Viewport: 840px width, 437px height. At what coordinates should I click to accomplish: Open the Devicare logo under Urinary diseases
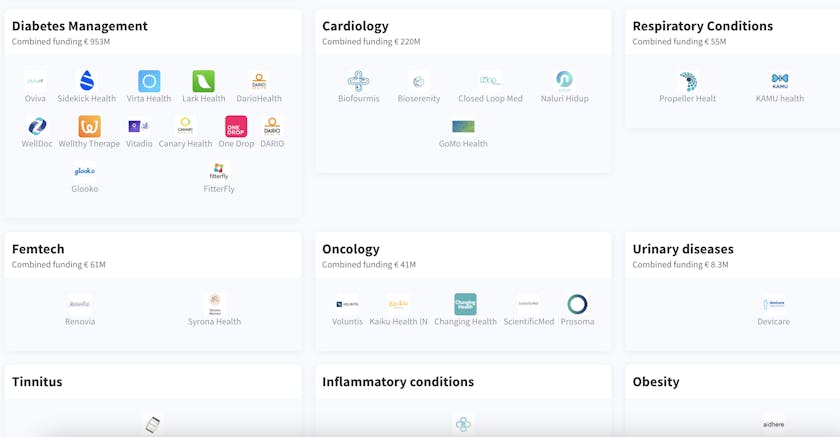coord(774,304)
